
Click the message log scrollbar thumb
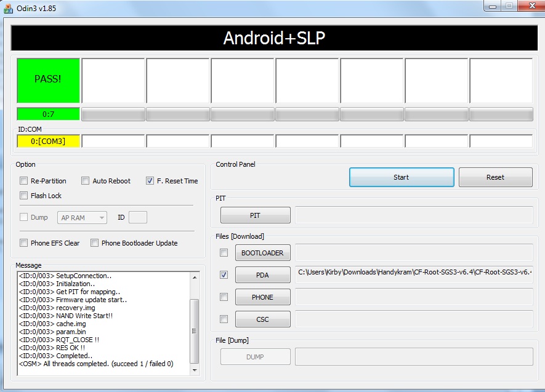coord(195,331)
